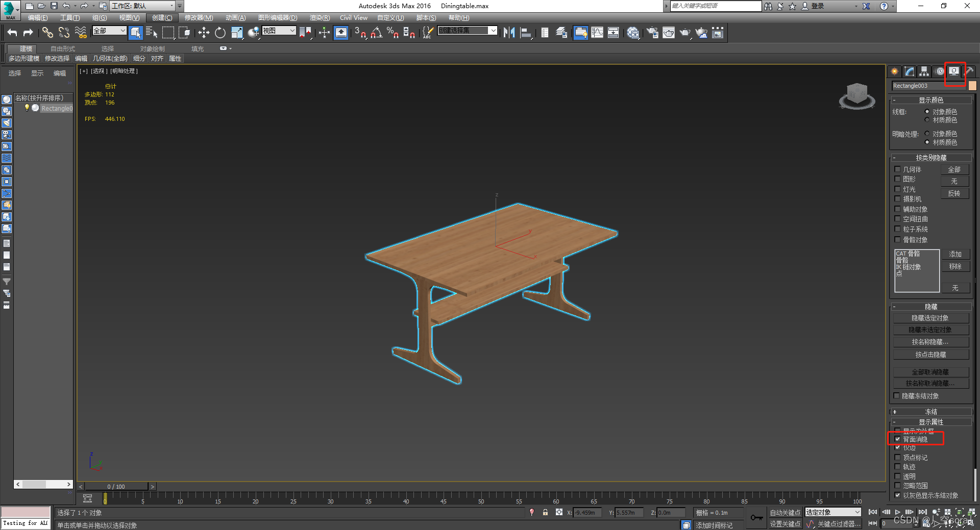Image resolution: width=980 pixels, height=530 pixels.
Task: Click the 隐藏选定对象 button
Action: [930, 317]
